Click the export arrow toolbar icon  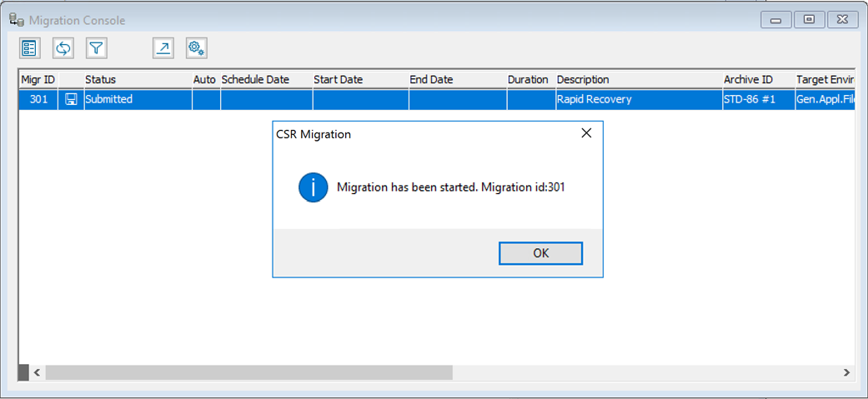point(163,48)
